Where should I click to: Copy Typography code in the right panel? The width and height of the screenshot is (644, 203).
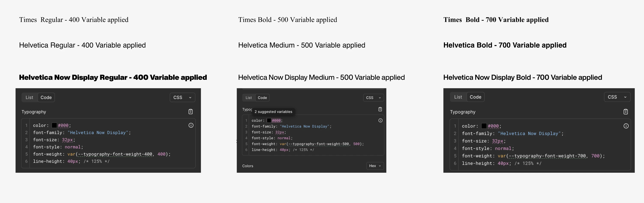point(626,112)
